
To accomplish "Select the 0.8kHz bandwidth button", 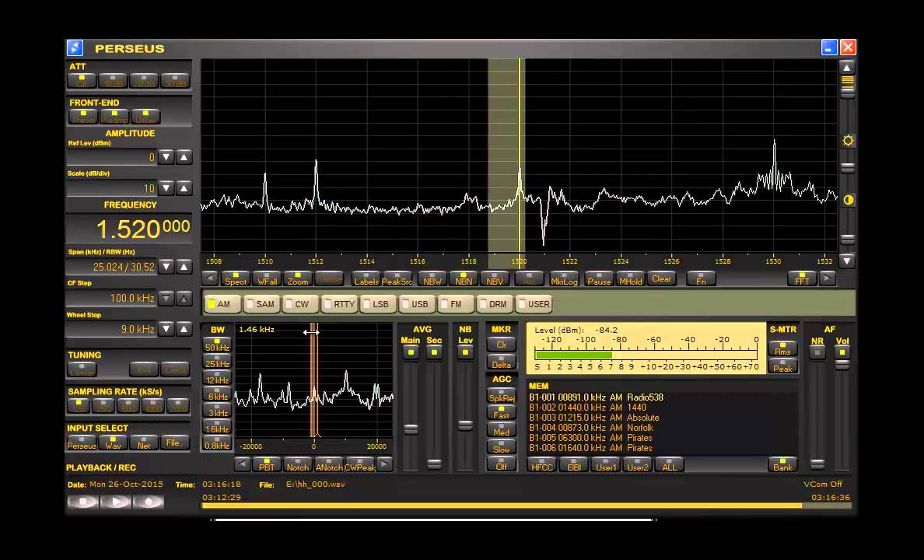I will [x=217, y=443].
